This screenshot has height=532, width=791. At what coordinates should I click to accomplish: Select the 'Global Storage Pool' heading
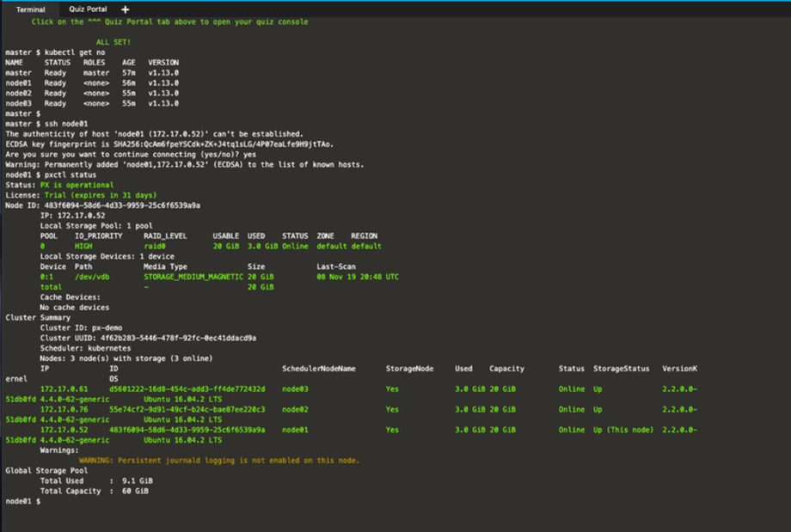point(46,471)
